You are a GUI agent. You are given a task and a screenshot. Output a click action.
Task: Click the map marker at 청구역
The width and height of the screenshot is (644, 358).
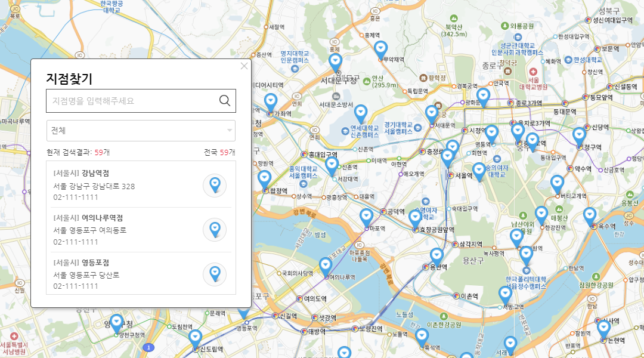[x=579, y=137]
